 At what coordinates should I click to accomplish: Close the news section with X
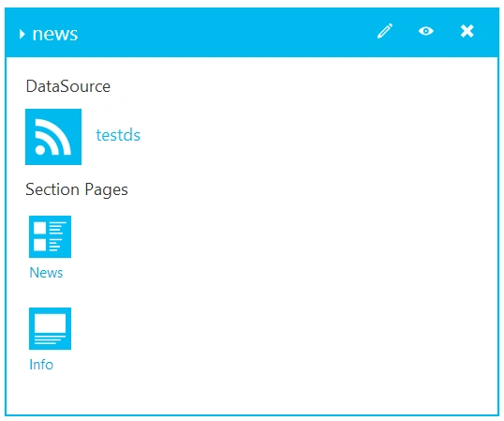467,31
